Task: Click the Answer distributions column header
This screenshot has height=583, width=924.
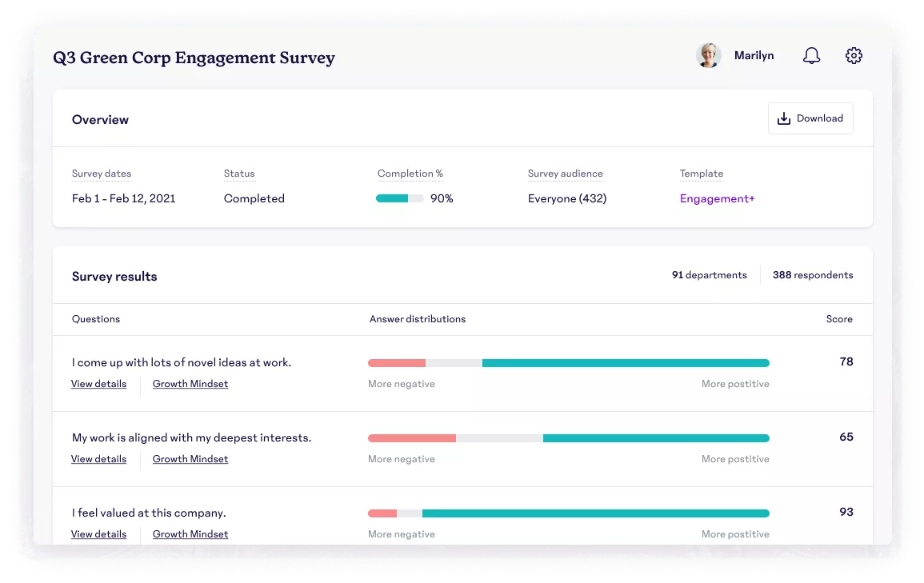Action: coord(418,319)
